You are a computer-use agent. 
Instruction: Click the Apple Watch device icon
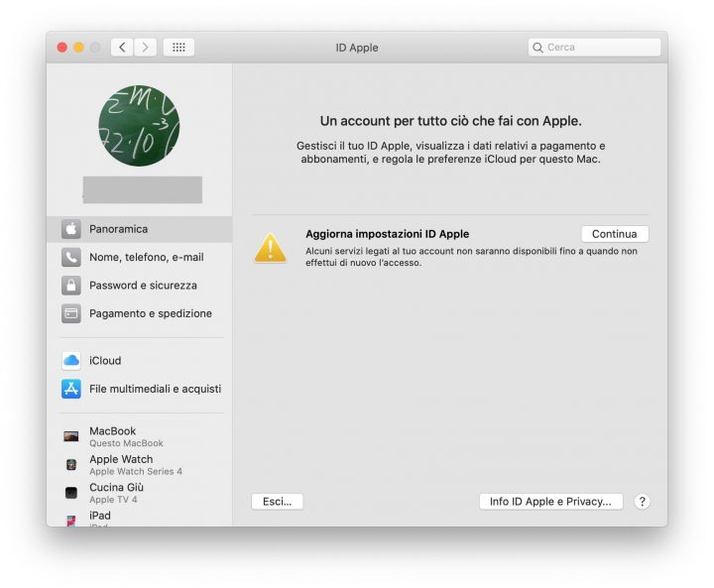(71, 465)
